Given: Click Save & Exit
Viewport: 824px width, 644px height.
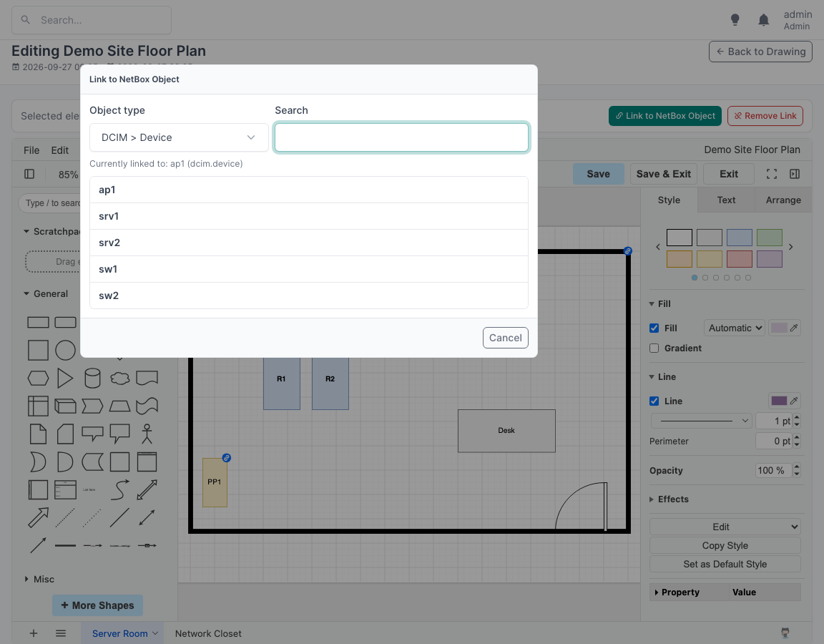Looking at the screenshot, I should point(663,174).
